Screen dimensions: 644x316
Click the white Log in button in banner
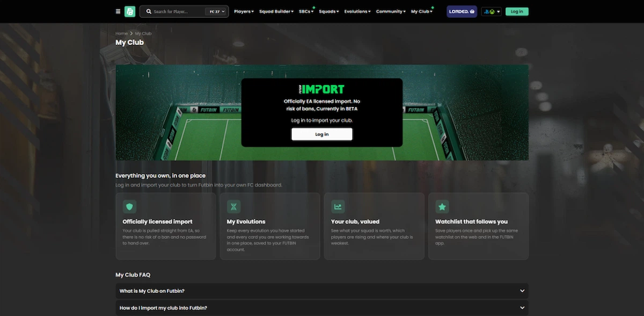coord(322,134)
